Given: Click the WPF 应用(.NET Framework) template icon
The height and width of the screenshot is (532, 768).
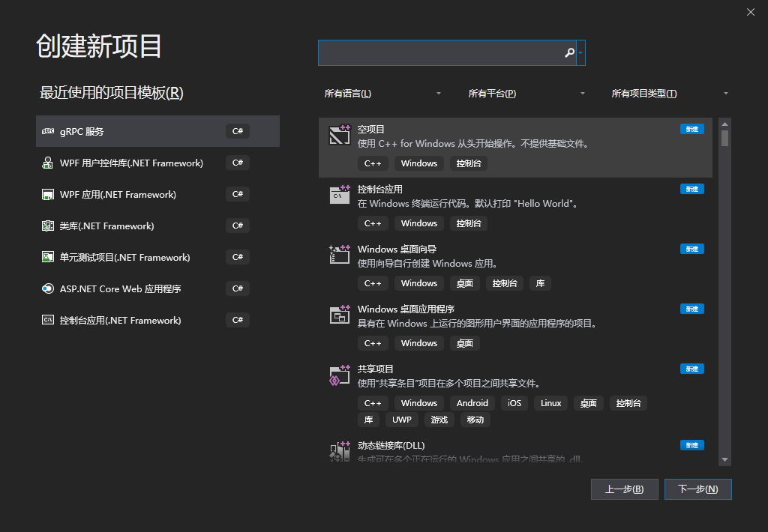Looking at the screenshot, I should coord(49,194).
